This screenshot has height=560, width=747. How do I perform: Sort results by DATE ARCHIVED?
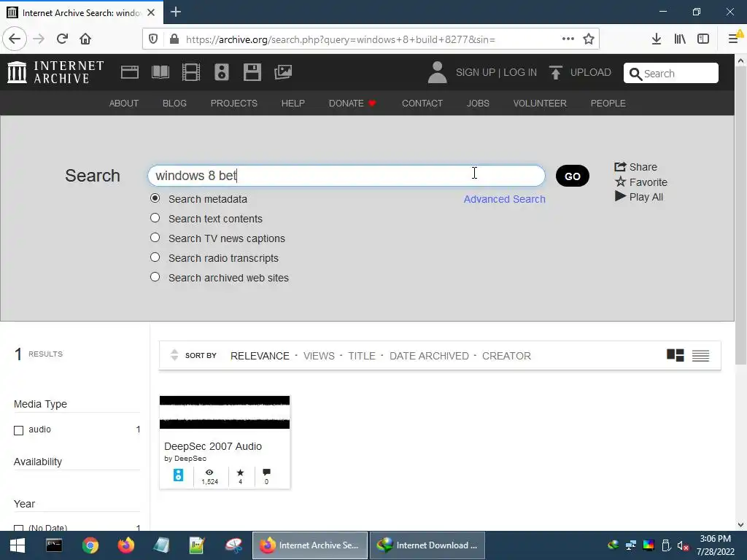(429, 356)
